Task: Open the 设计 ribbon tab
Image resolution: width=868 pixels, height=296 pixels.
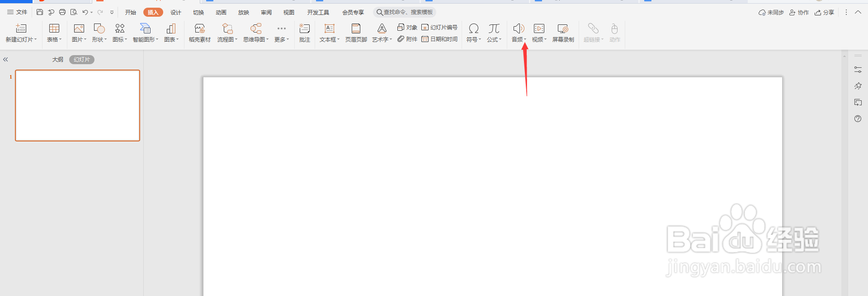Action: pos(176,12)
